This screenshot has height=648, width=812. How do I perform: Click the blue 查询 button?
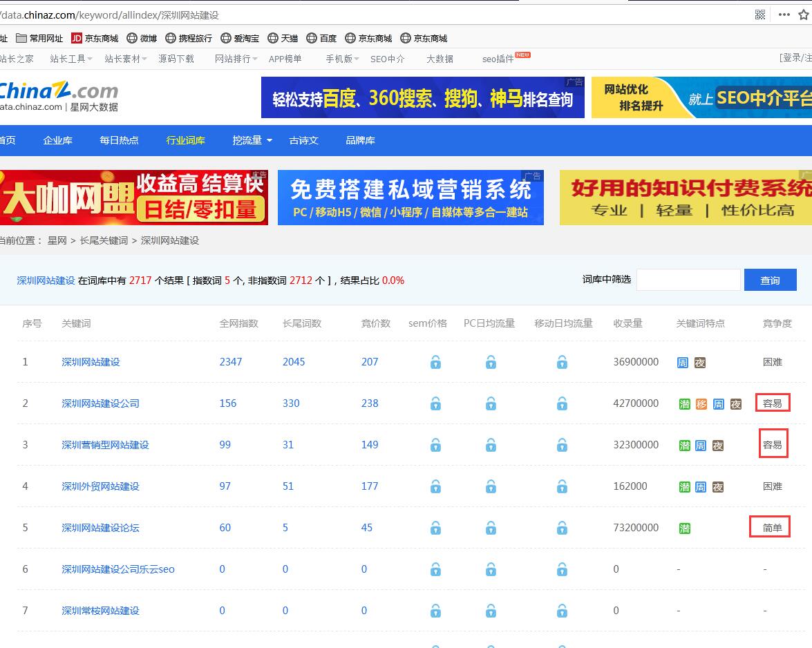[770, 280]
